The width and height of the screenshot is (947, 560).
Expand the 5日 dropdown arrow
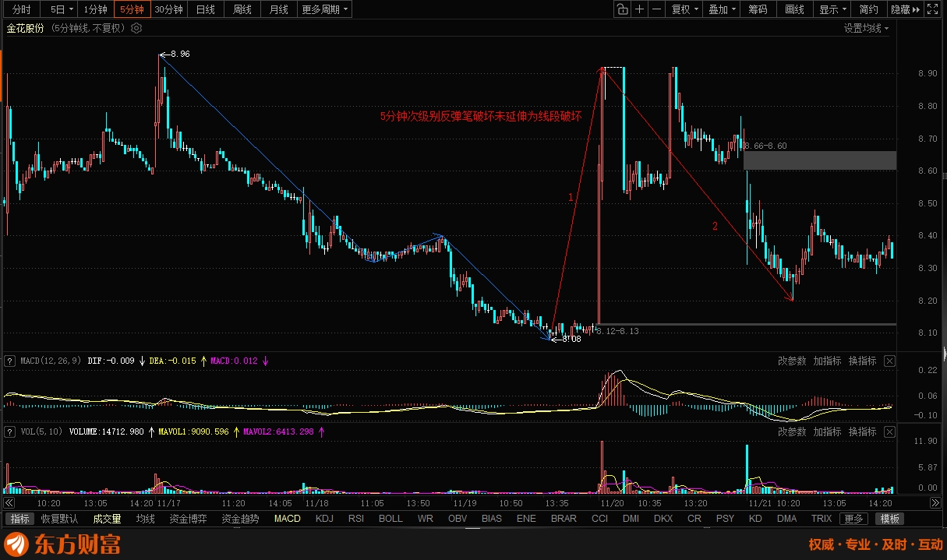tap(72, 9)
